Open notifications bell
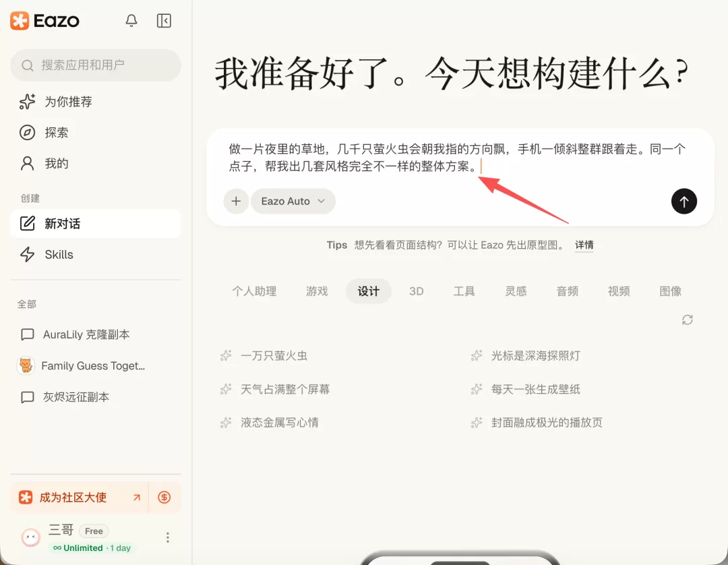Screen dimensions: 728x565 131,20
